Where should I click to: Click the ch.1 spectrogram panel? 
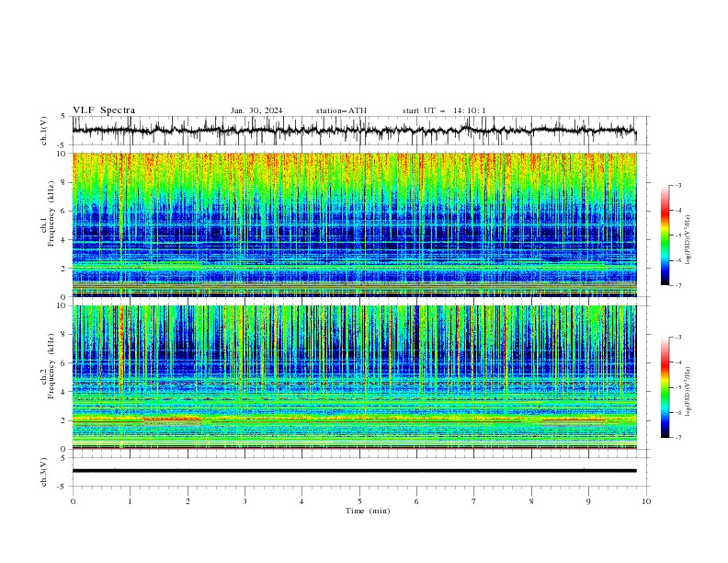coord(355,224)
